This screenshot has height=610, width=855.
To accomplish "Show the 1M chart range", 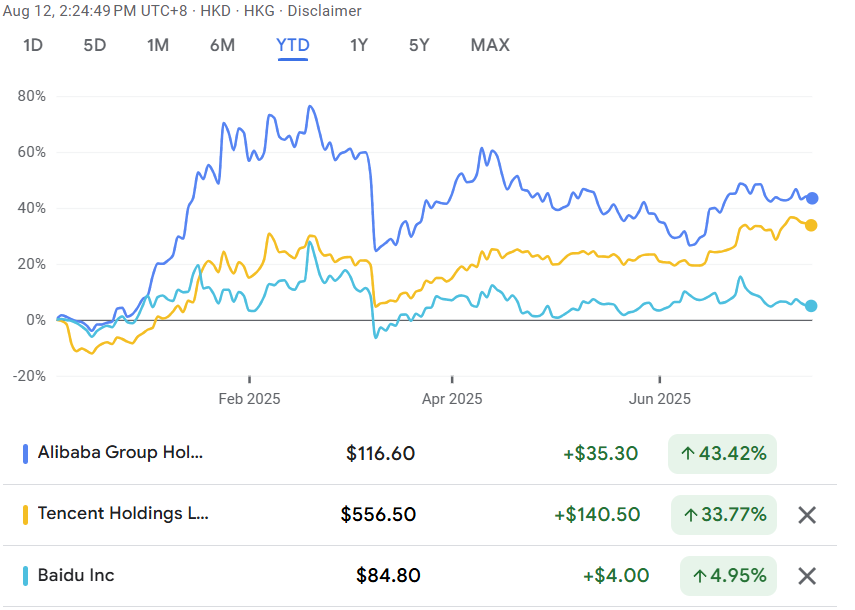I will click(157, 45).
